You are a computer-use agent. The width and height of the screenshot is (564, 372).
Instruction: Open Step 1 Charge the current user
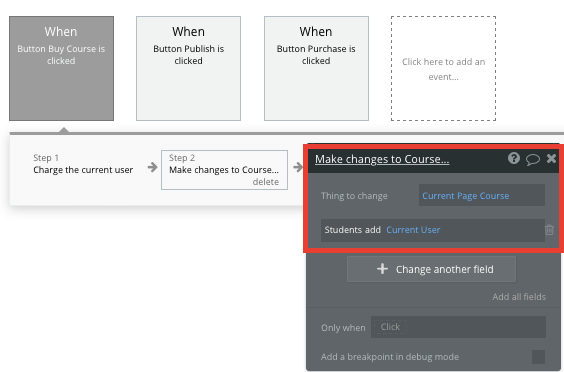pos(83,164)
